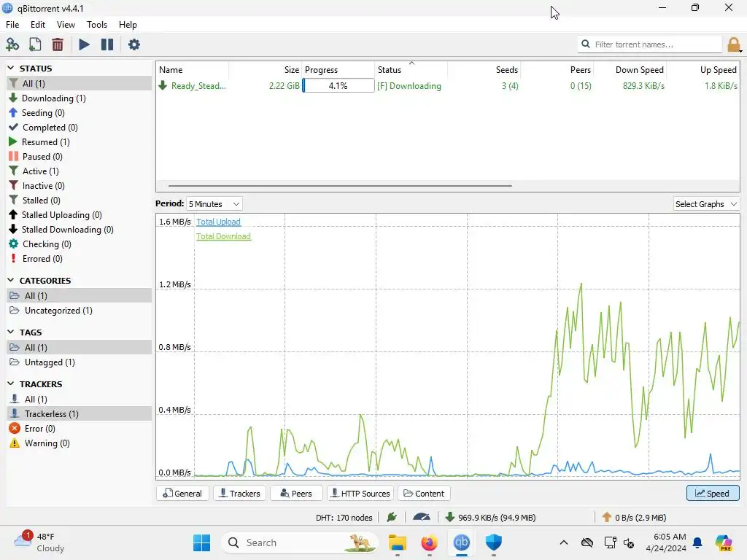This screenshot has height=560, width=747.
Task: Click the Total Download legend link
Action: (223, 236)
